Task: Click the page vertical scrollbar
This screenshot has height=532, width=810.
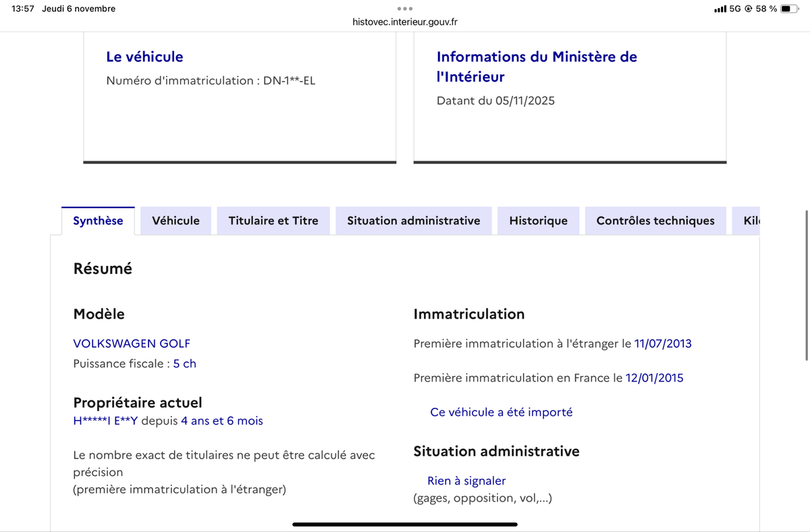Action: pos(807,286)
